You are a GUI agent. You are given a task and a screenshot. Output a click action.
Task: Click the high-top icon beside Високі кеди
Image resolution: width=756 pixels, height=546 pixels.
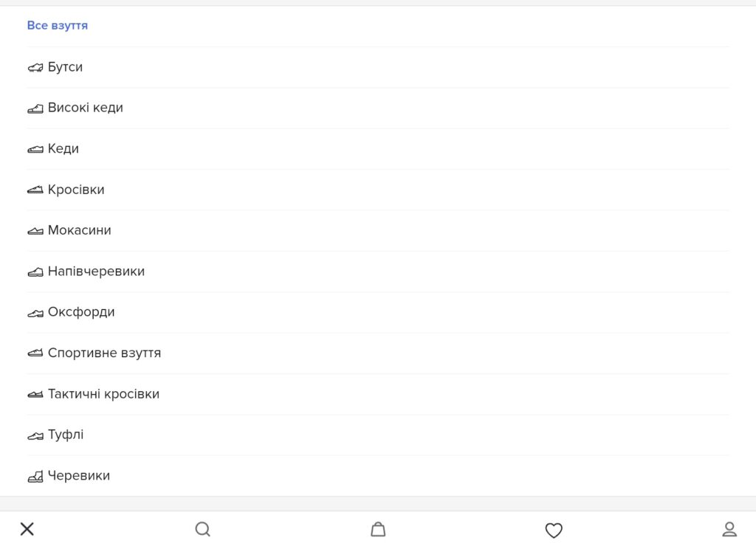pyautogui.click(x=35, y=107)
